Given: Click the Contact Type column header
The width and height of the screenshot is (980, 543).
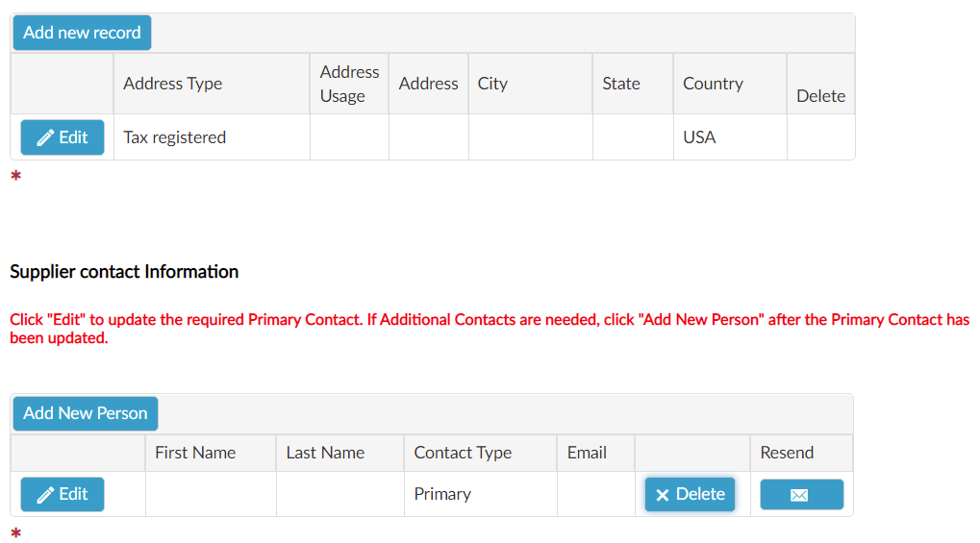Looking at the screenshot, I should point(463,453).
